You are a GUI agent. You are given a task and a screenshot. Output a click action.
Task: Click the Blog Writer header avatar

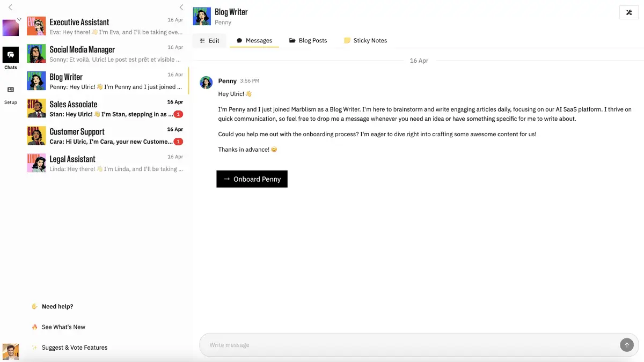[202, 16]
